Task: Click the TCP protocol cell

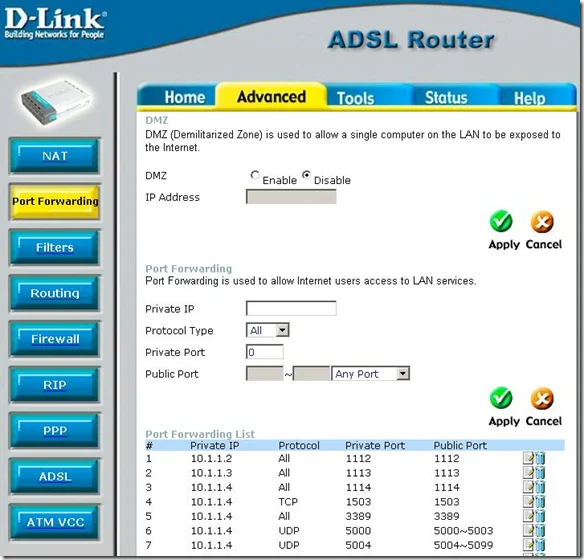Action: (288, 502)
